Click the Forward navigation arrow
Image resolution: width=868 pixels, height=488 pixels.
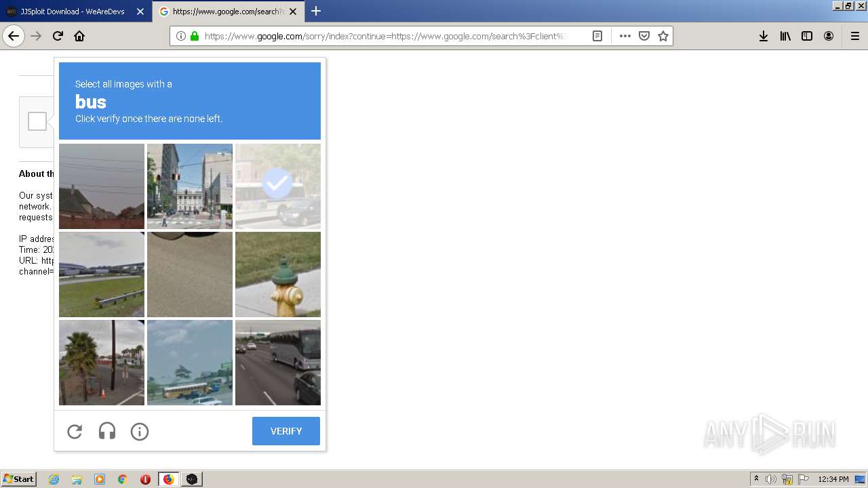[x=36, y=36]
